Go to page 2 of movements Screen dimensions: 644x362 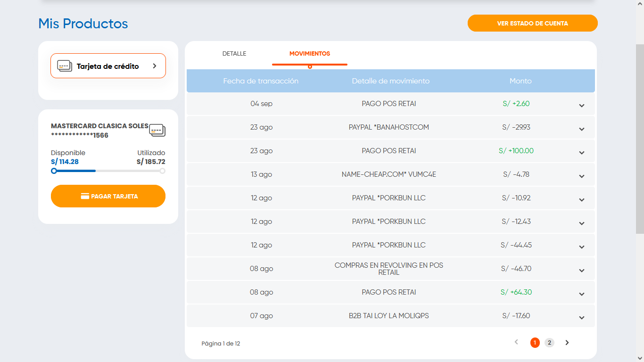coord(549,343)
